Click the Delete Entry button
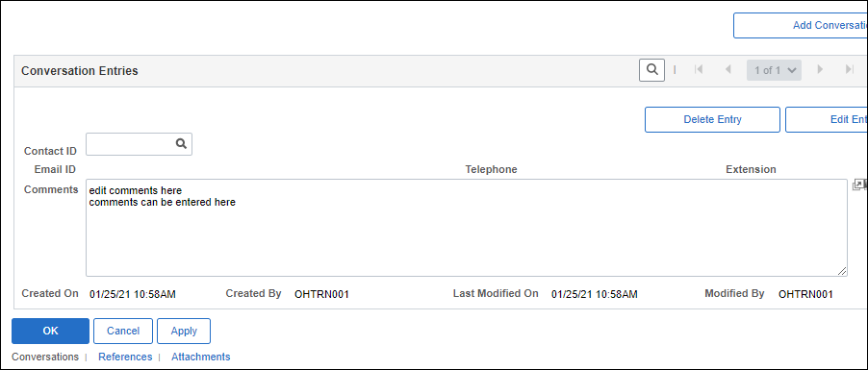Image resolution: width=868 pixels, height=370 pixels. coord(712,119)
